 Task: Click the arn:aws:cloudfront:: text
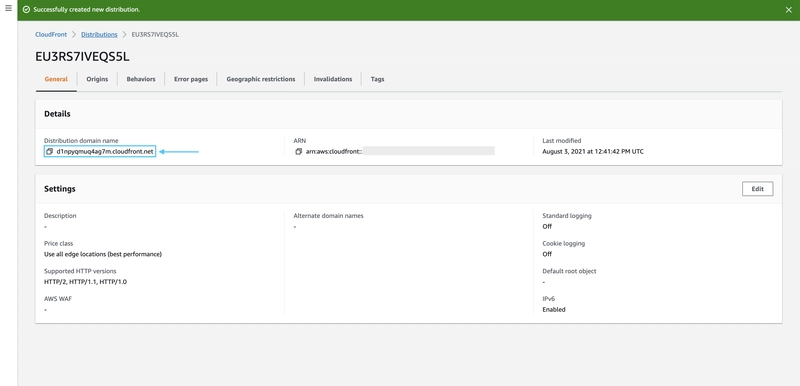(334, 151)
